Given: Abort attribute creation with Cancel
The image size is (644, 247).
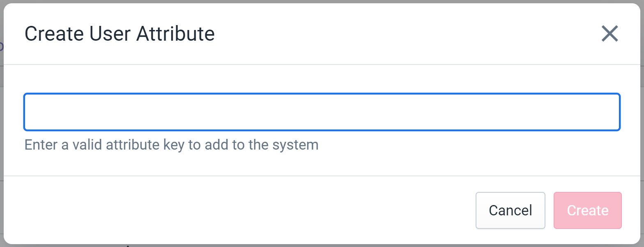Looking at the screenshot, I should click(511, 210).
